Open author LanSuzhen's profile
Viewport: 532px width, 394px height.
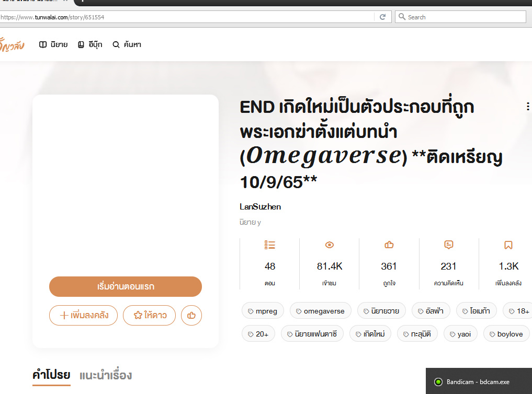(x=260, y=206)
